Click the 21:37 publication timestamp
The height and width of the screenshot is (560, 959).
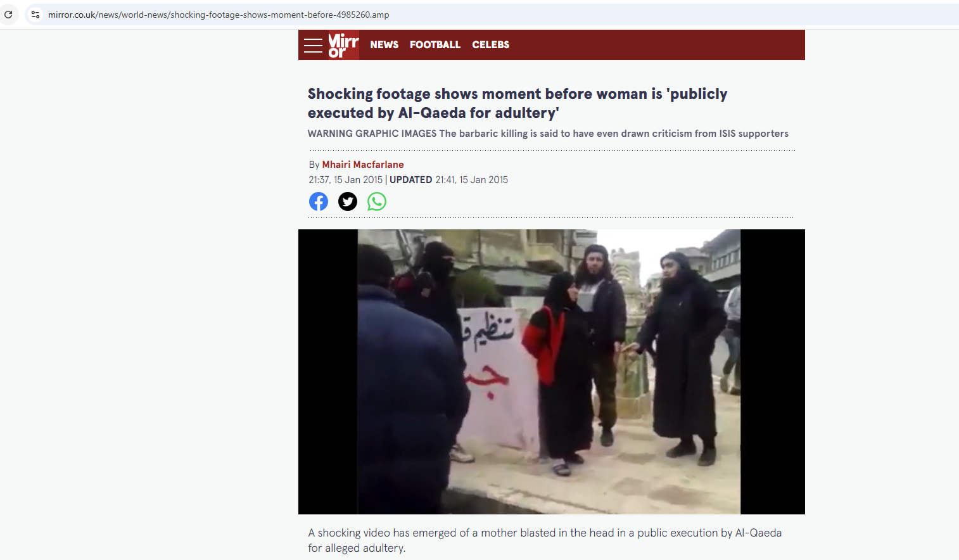pyautogui.click(x=346, y=180)
